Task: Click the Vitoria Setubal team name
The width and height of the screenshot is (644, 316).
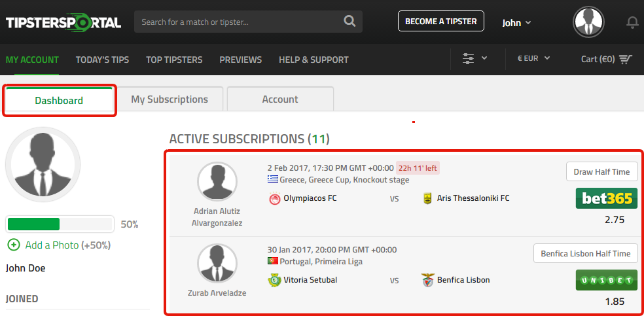Action: coord(310,280)
